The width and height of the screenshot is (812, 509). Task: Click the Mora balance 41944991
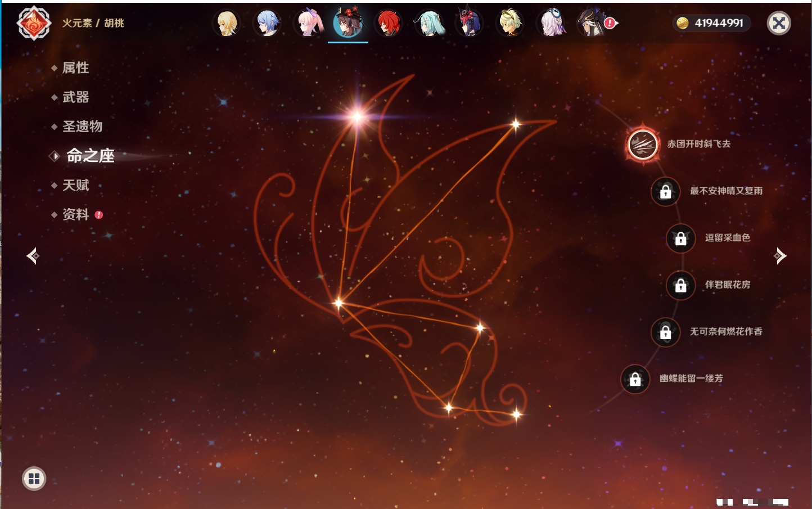point(712,23)
